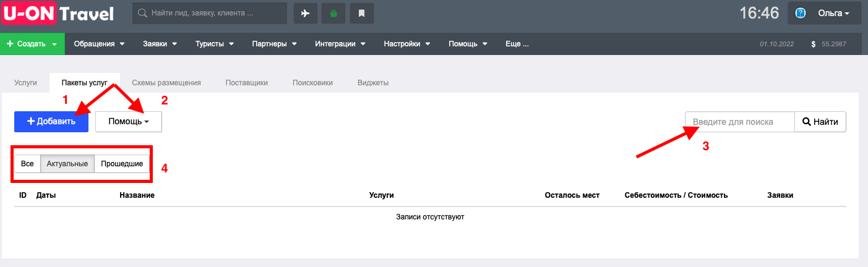This screenshot has width=868, height=267.
Task: Click the Введите для поиска field
Action: [739, 122]
